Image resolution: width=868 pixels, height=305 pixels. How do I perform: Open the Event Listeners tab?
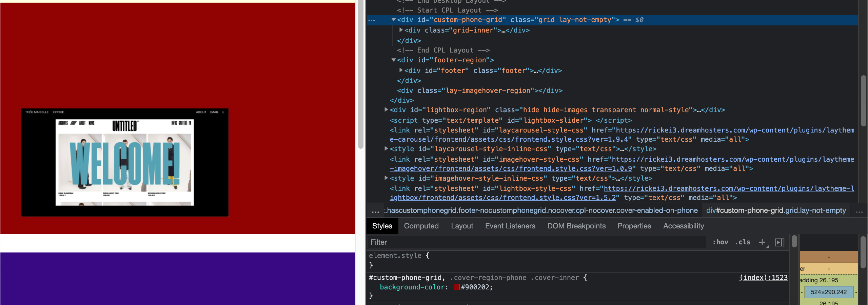coord(510,226)
